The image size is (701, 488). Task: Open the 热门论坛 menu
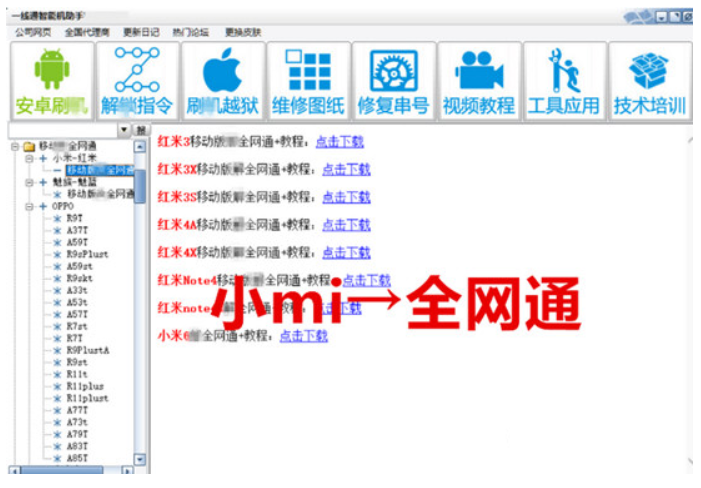click(191, 32)
